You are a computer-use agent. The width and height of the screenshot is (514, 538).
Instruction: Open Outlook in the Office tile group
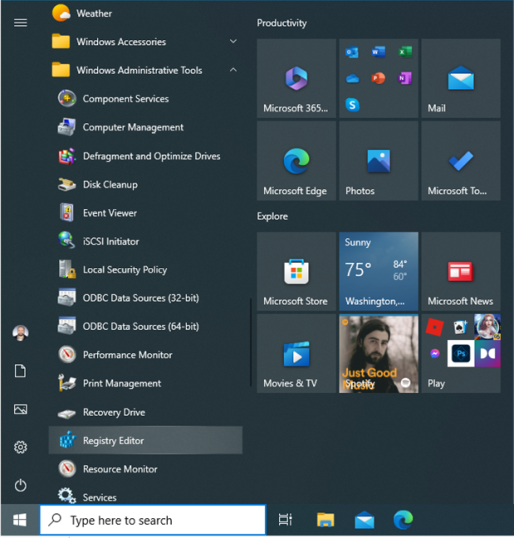click(x=352, y=52)
